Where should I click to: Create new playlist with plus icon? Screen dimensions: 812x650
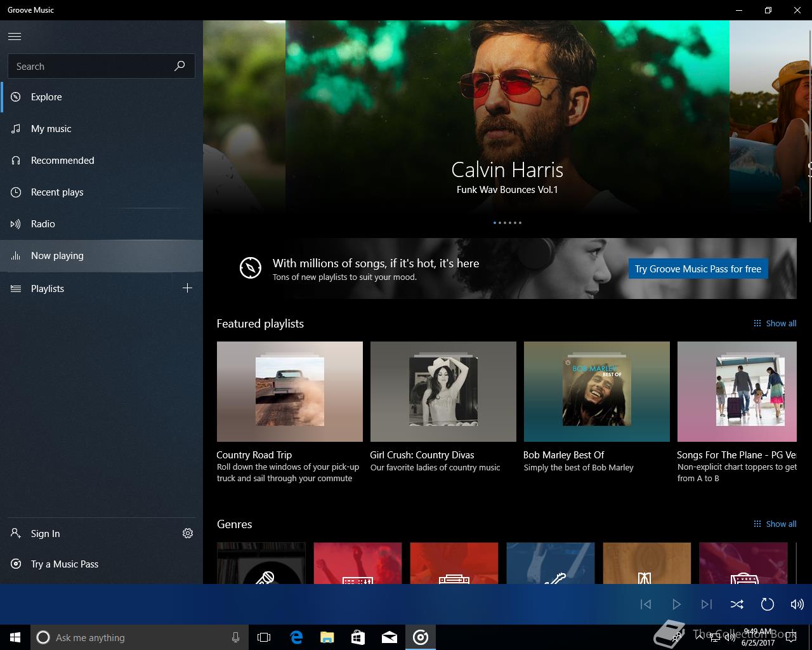point(187,288)
